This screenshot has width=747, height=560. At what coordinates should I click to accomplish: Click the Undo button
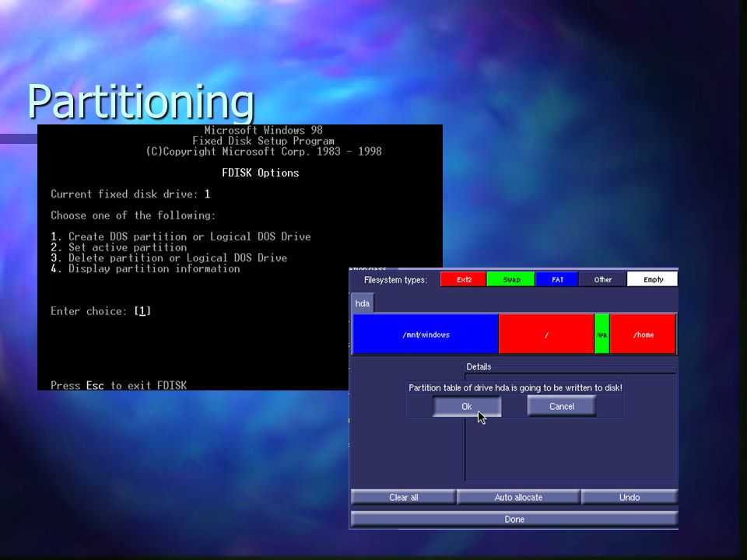tap(629, 497)
